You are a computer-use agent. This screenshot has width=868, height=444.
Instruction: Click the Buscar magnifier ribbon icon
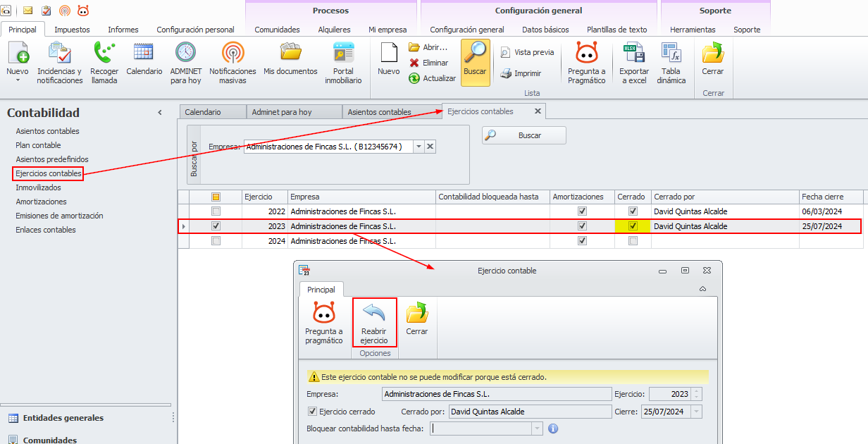tap(476, 63)
